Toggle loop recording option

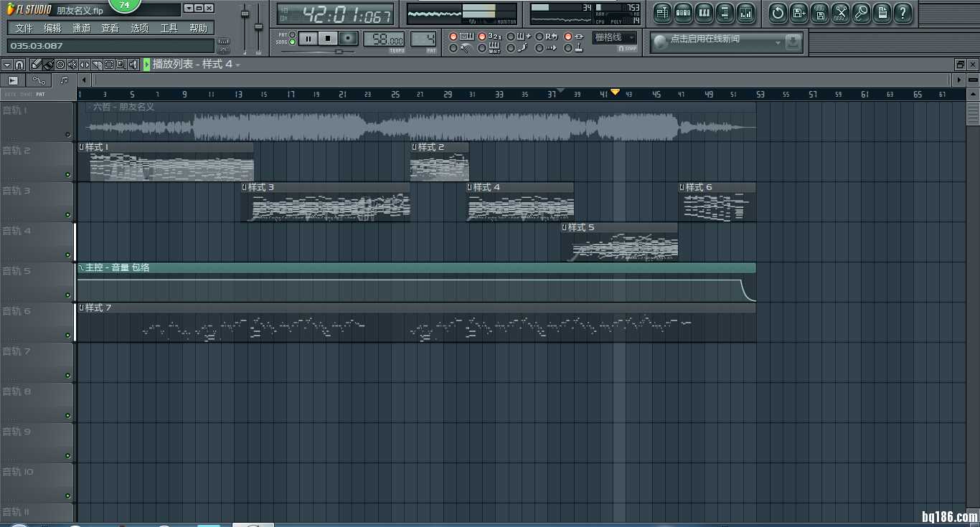[x=540, y=37]
